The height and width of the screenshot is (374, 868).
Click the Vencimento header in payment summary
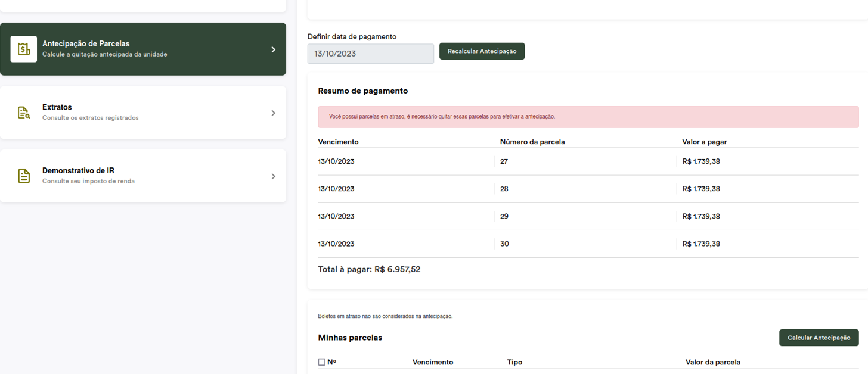point(339,142)
